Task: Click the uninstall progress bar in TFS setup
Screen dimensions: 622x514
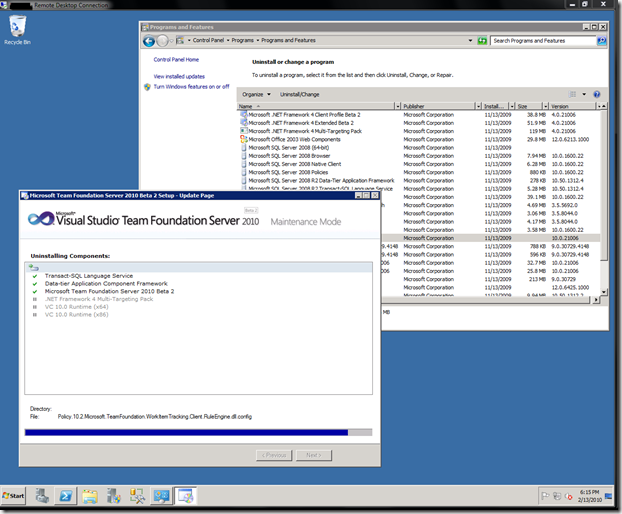Action: click(x=198, y=432)
